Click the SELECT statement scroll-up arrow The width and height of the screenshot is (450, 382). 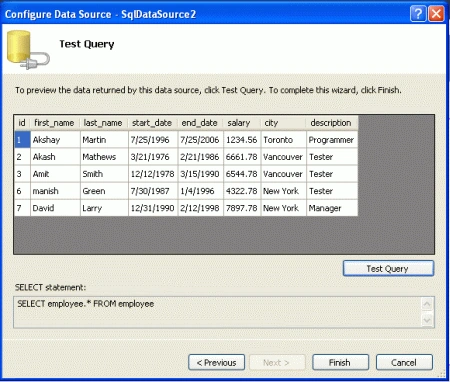427,304
